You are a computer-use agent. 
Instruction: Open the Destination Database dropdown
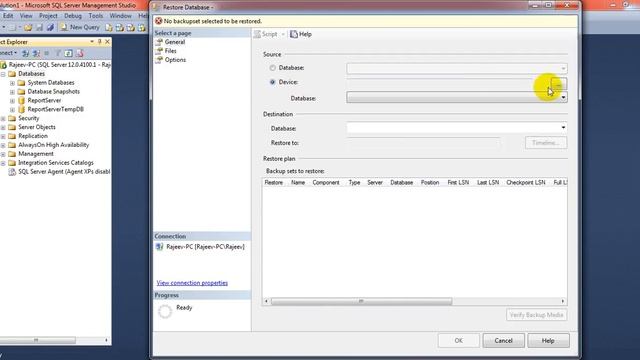563,128
